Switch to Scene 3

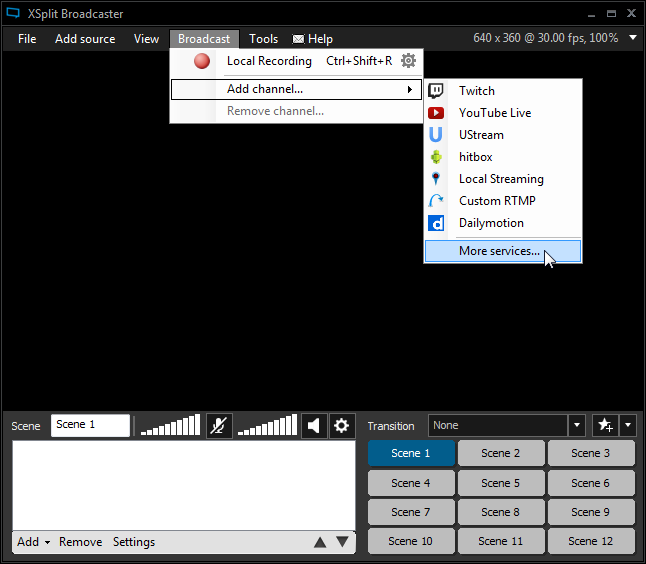[590, 453]
